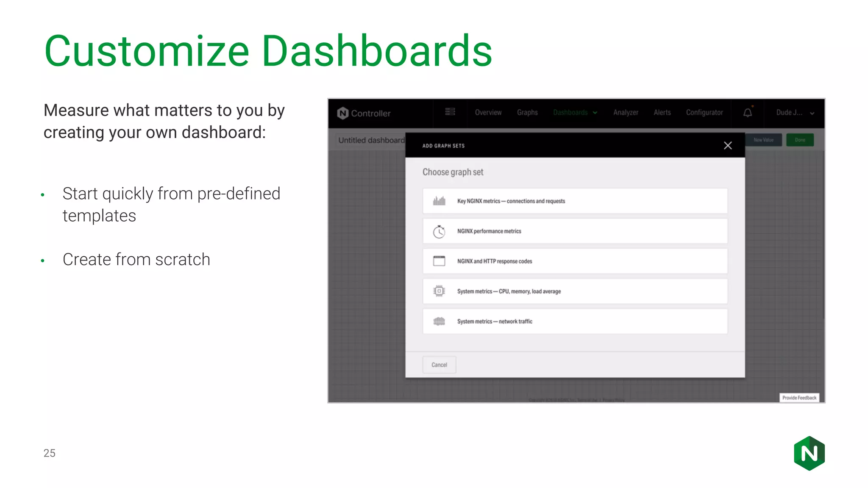
Task: Open the Graphs tab
Action: click(527, 112)
